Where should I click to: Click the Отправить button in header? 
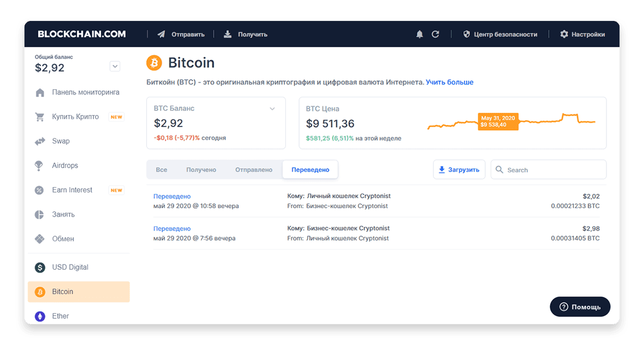point(181,34)
